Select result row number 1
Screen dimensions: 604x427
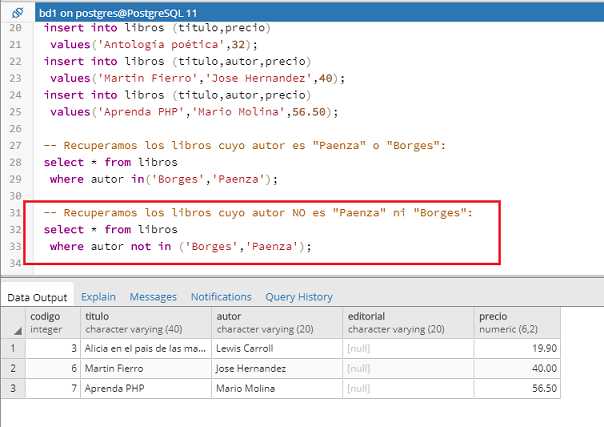(13, 348)
